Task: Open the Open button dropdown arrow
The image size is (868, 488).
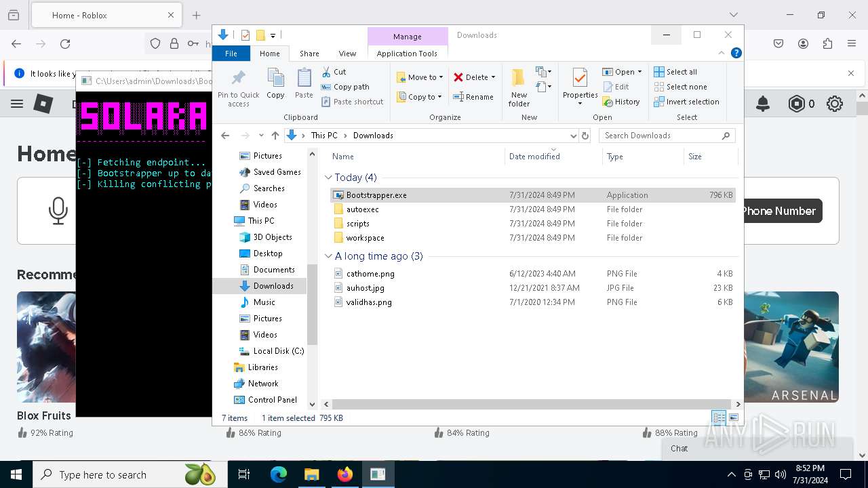Action: tap(639, 72)
